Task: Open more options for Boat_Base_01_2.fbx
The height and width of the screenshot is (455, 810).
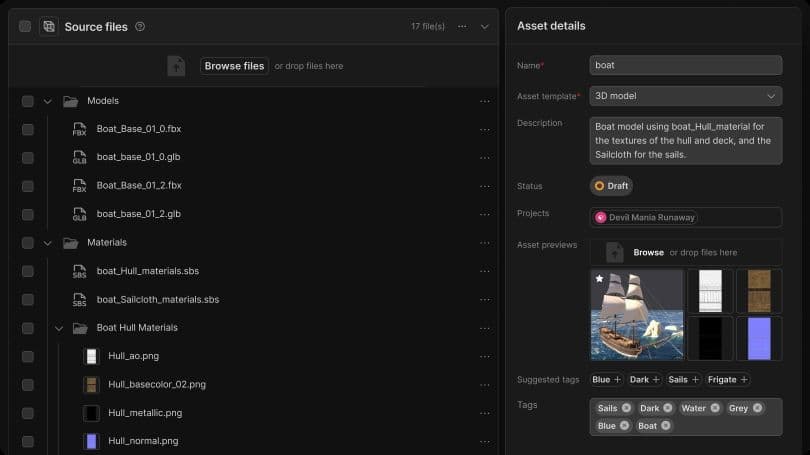Action: click(485, 186)
